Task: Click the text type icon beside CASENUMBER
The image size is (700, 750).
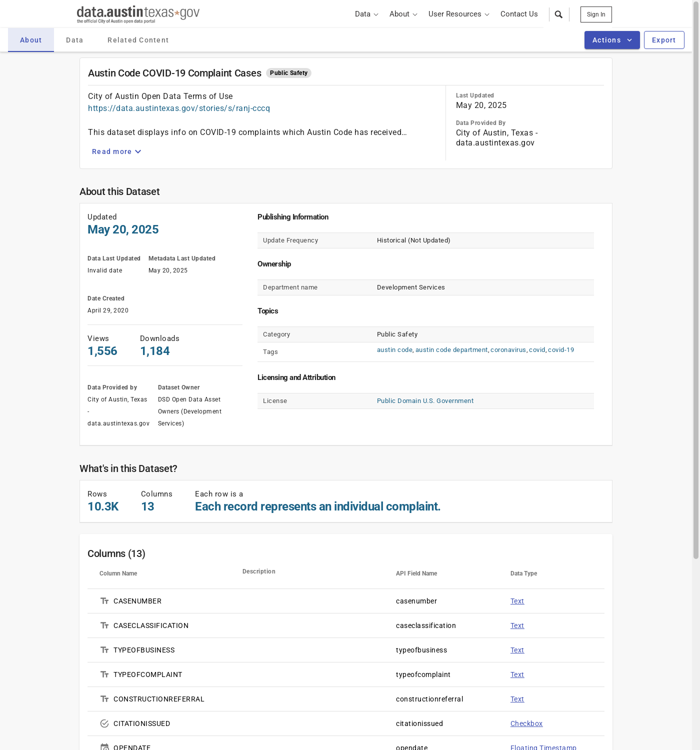Action: (104, 601)
